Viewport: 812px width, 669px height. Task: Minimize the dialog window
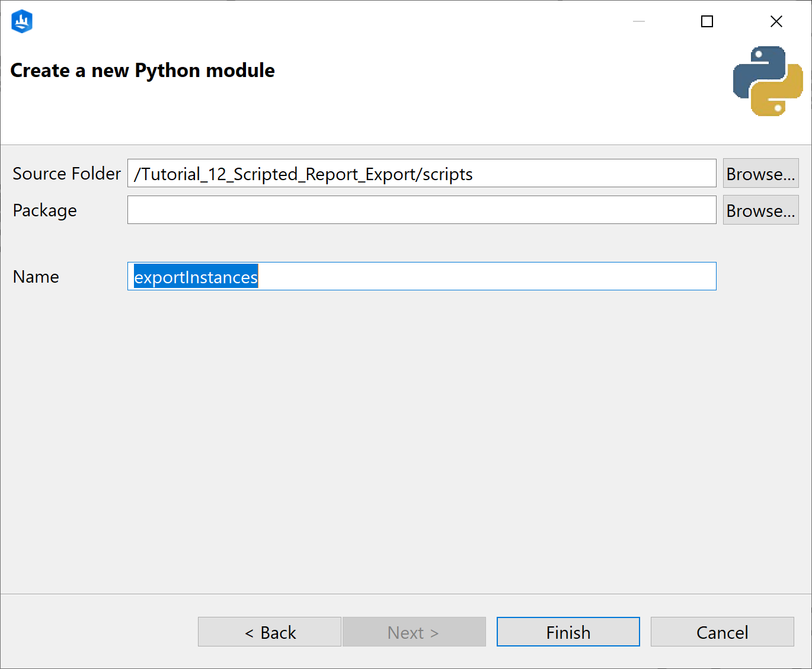(x=638, y=21)
